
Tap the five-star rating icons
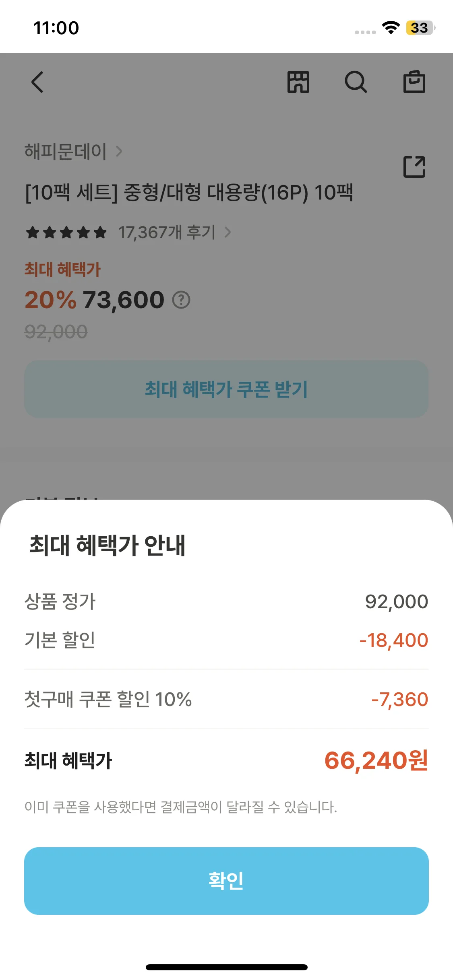(x=66, y=233)
